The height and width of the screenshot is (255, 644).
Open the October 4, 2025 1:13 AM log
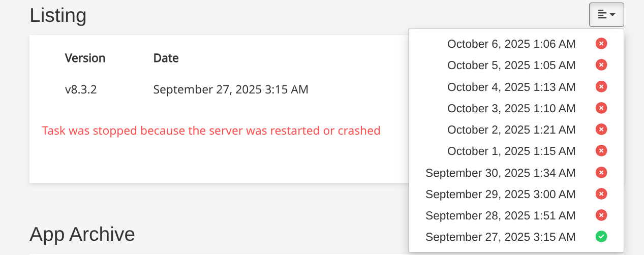511,87
